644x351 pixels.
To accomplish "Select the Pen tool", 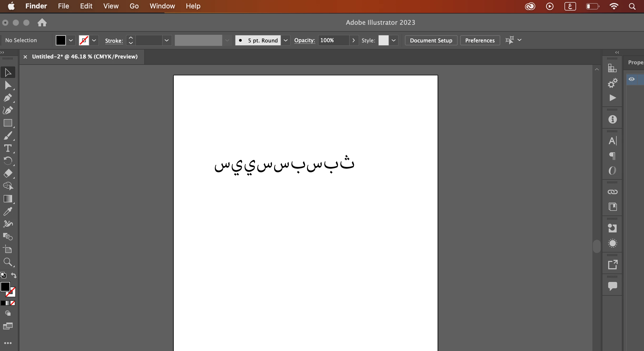I will (8, 98).
